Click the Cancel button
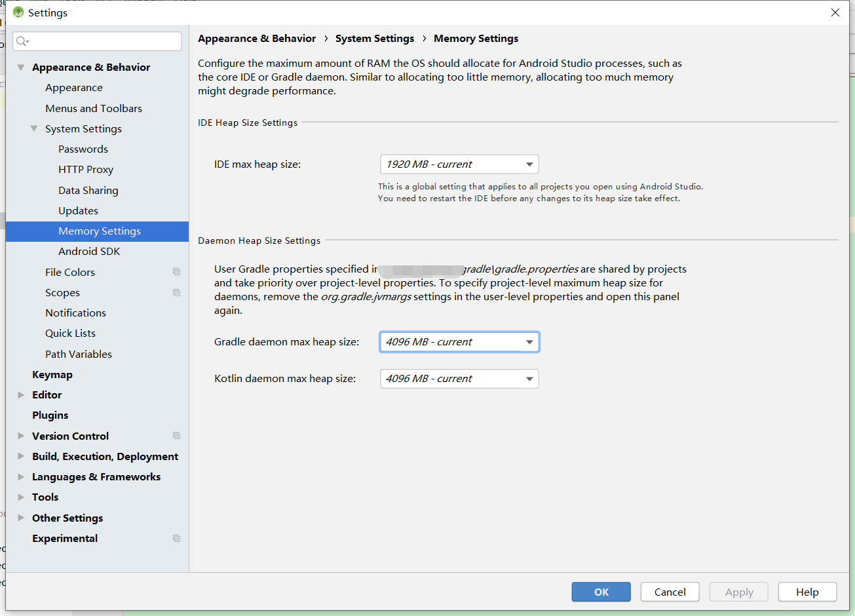The height and width of the screenshot is (616, 855). tap(670, 592)
